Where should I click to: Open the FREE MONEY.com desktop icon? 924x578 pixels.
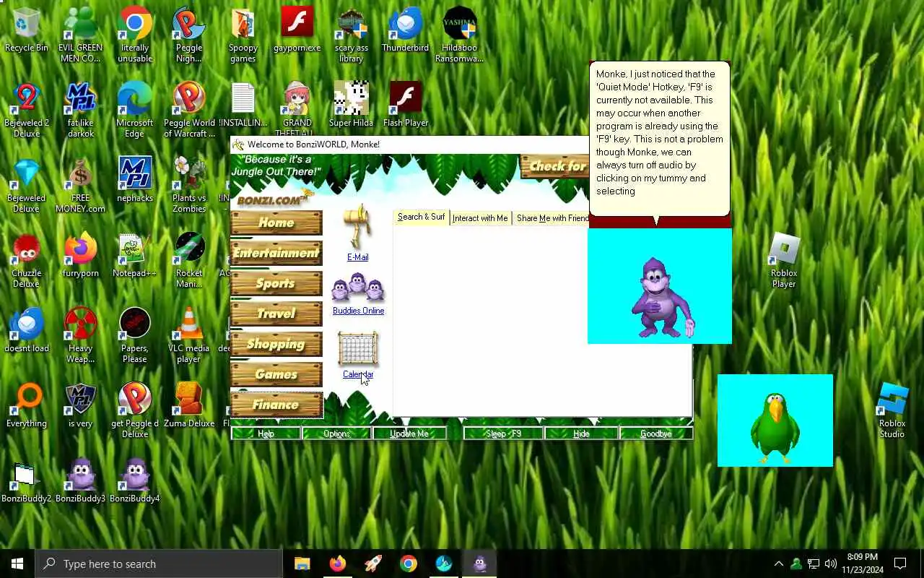click(x=81, y=185)
